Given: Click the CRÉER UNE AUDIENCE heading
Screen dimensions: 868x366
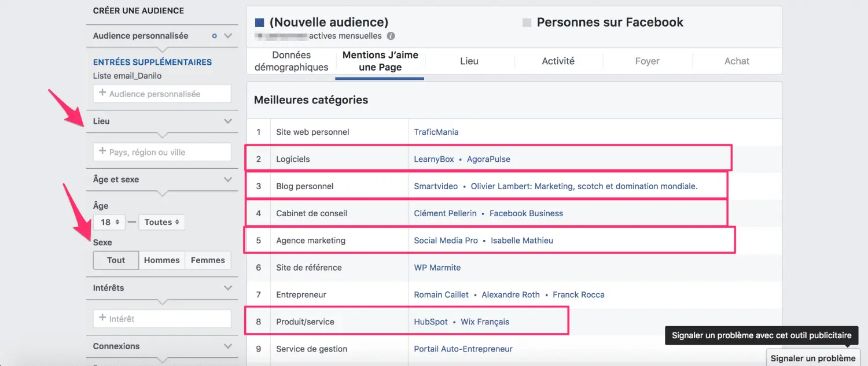Looking at the screenshot, I should pos(138,10).
